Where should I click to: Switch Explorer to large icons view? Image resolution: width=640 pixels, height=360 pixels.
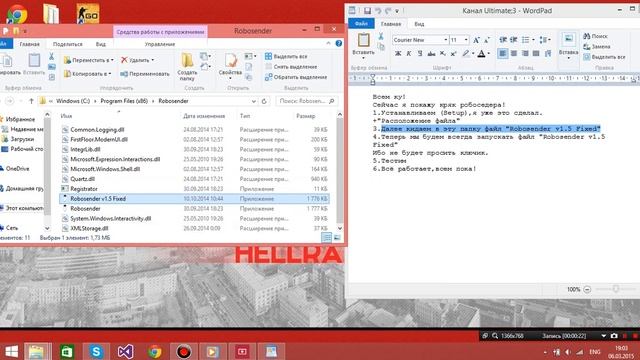click(337, 238)
